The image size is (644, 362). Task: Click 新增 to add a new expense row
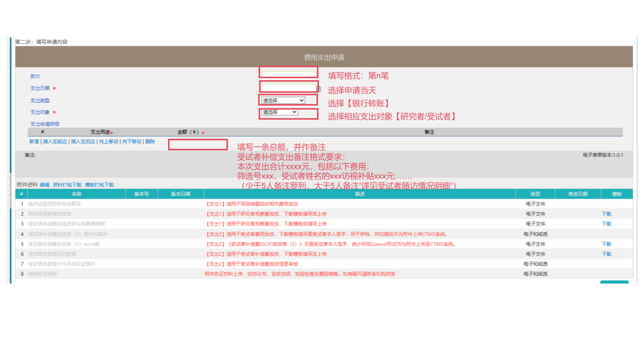[33, 141]
